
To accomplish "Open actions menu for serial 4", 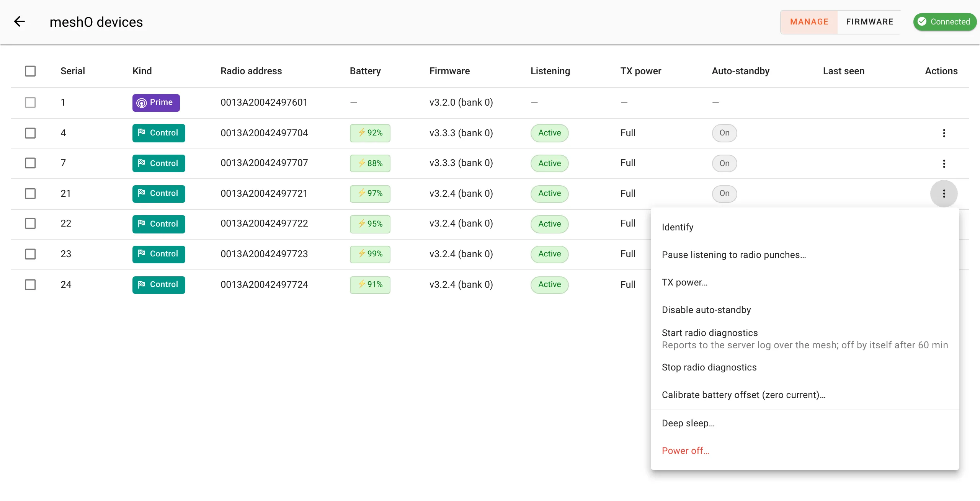I will point(944,133).
